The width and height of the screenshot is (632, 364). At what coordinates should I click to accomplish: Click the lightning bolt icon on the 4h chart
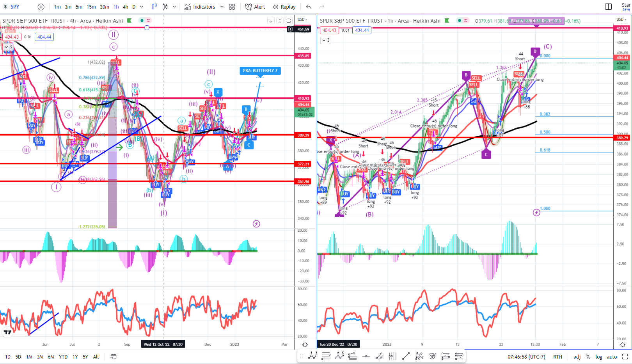tap(256, 224)
